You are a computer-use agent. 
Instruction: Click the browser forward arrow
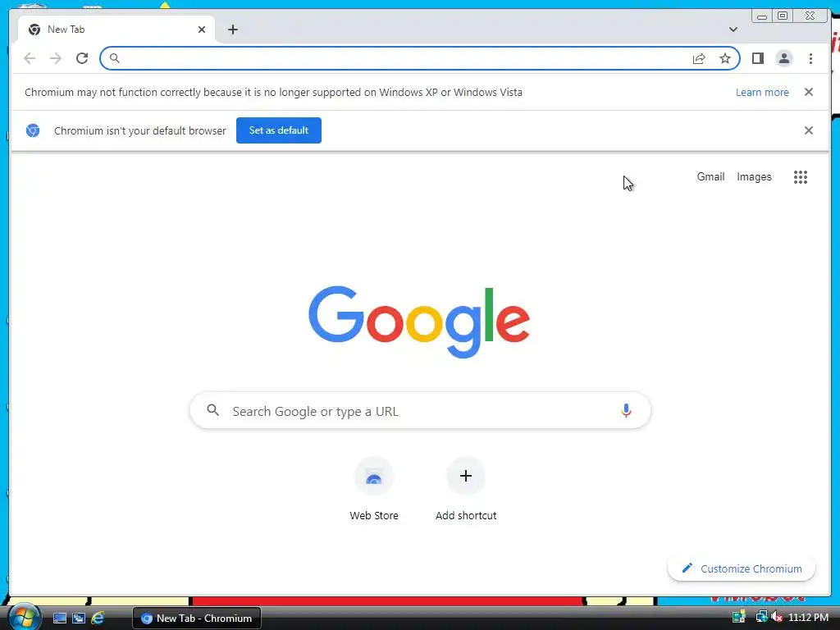[55, 58]
